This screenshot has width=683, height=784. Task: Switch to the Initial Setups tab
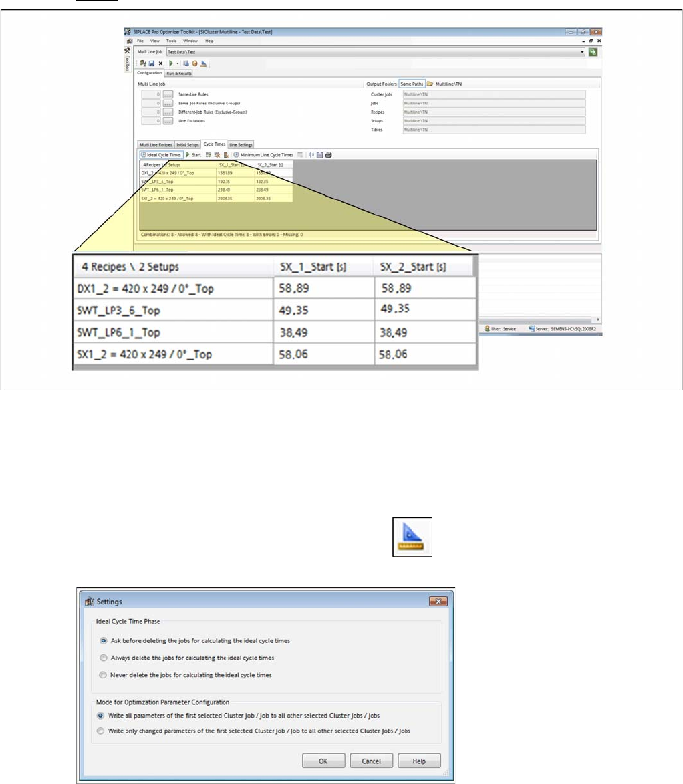[x=188, y=145]
